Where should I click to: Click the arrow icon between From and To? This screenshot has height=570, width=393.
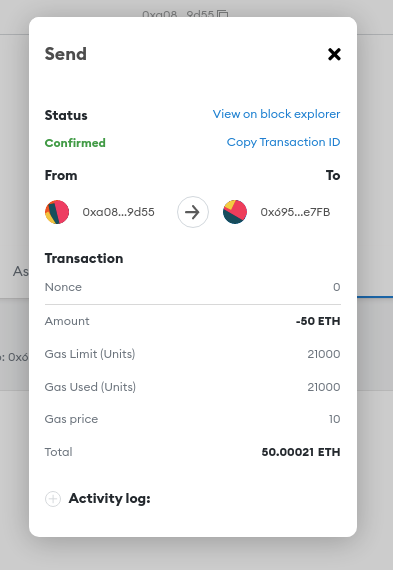pyautogui.click(x=193, y=212)
